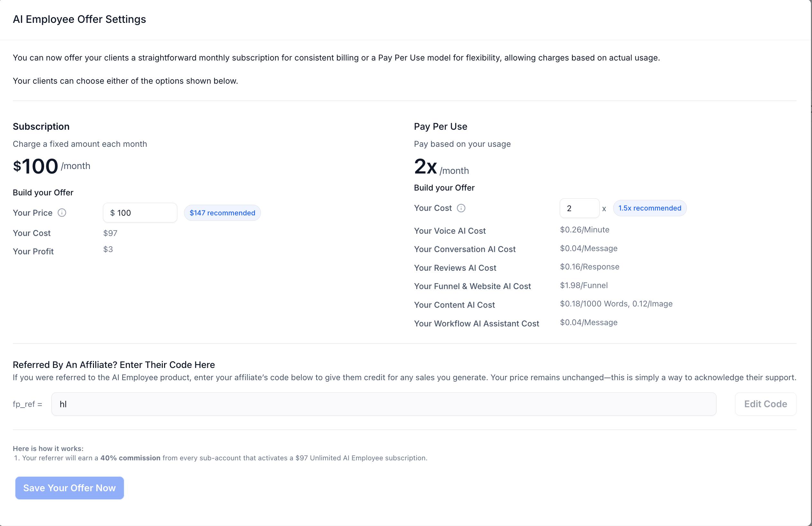Apply the 1.5x recommended multiplier badge
The width and height of the screenshot is (812, 526).
tap(650, 208)
